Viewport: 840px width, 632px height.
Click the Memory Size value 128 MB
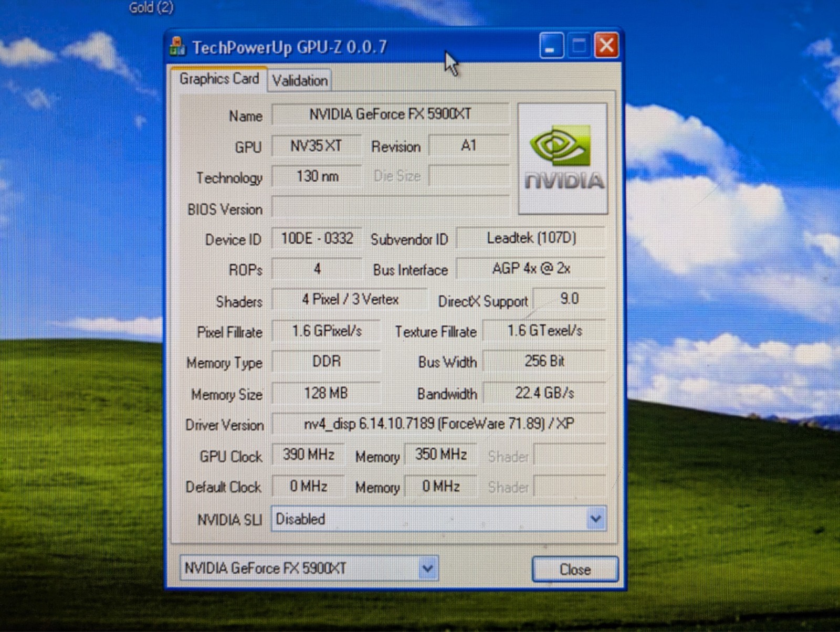[326, 393]
